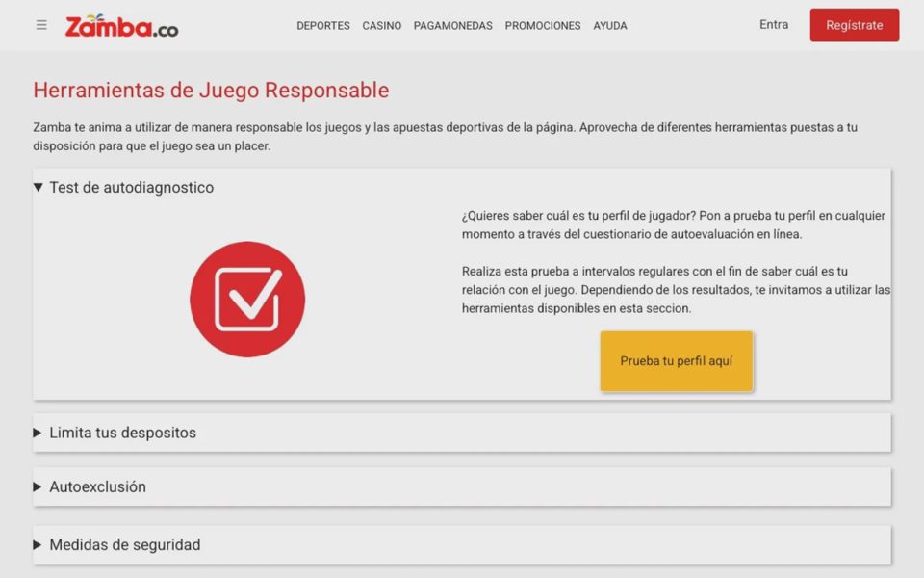Open the DEPORTES menu item

pyautogui.click(x=323, y=26)
